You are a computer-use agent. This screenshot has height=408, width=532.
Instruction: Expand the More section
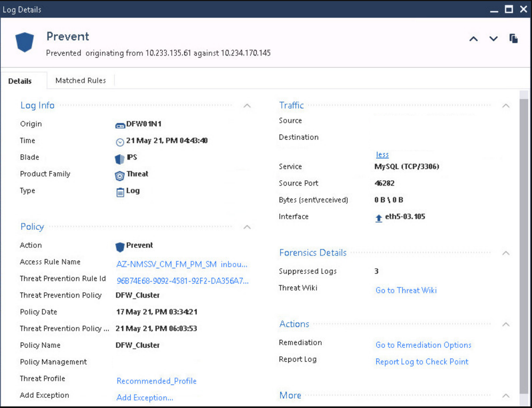(506, 396)
